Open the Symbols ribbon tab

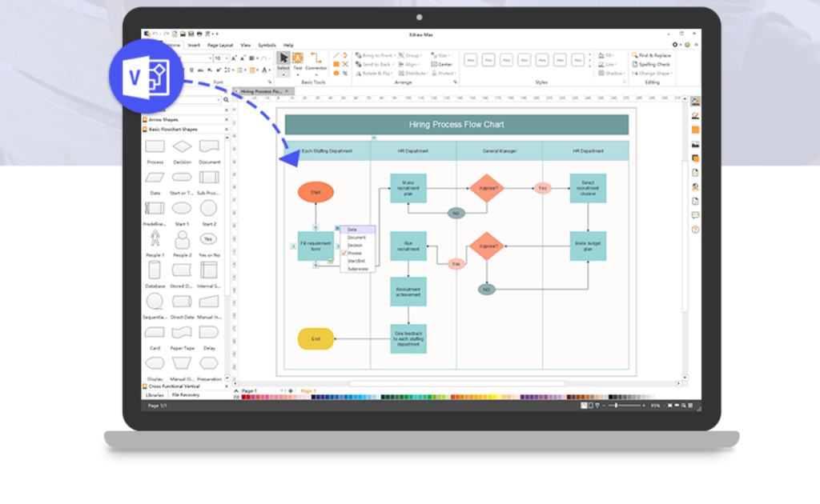click(x=267, y=45)
